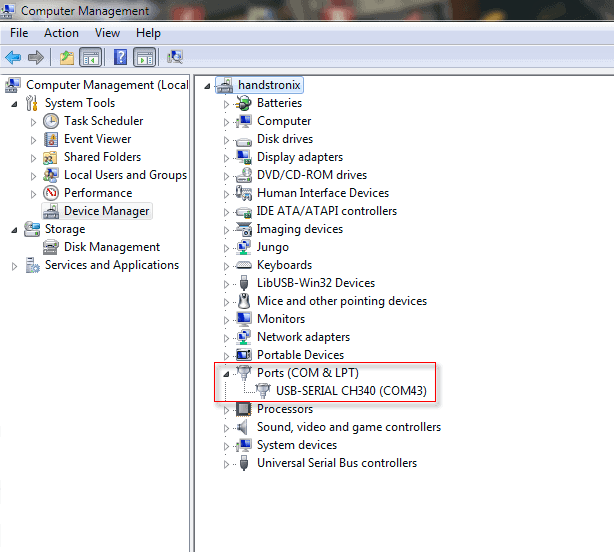Viewport: 614px width, 552px height.
Task: Collapse the System Tools tree node
Action: [14, 104]
